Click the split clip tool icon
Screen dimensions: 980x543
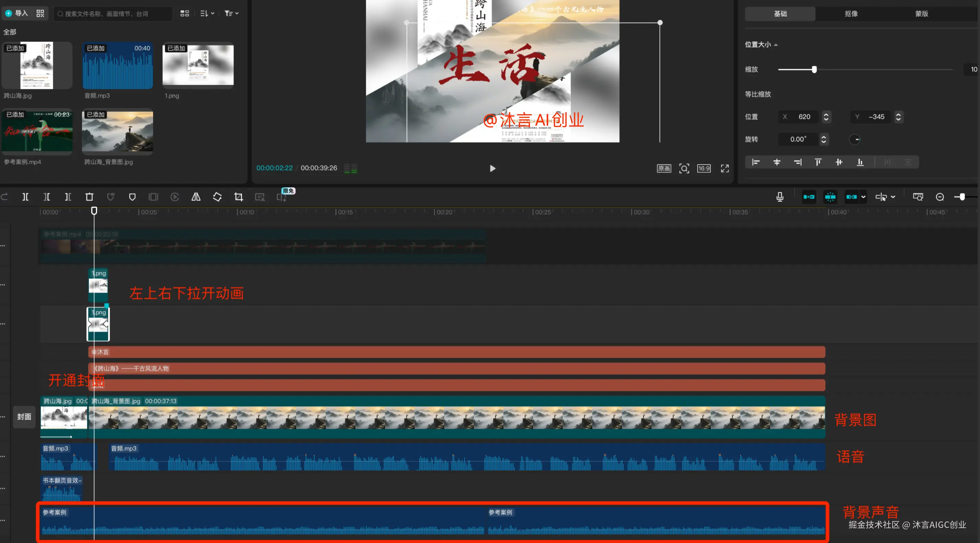pos(25,197)
